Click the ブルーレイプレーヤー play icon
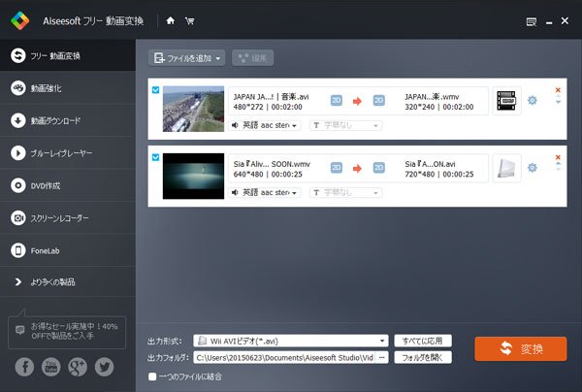This screenshot has height=392, width=582. [x=18, y=153]
